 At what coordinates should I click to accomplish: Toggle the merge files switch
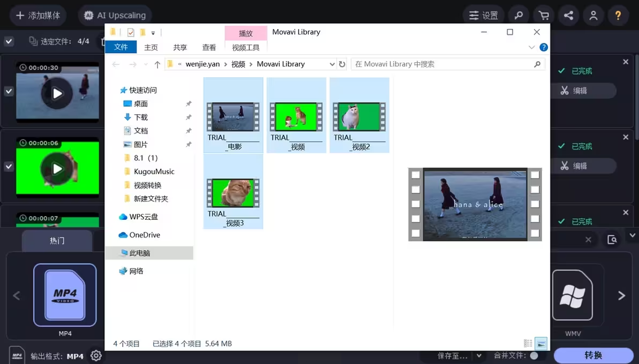pyautogui.click(x=534, y=355)
